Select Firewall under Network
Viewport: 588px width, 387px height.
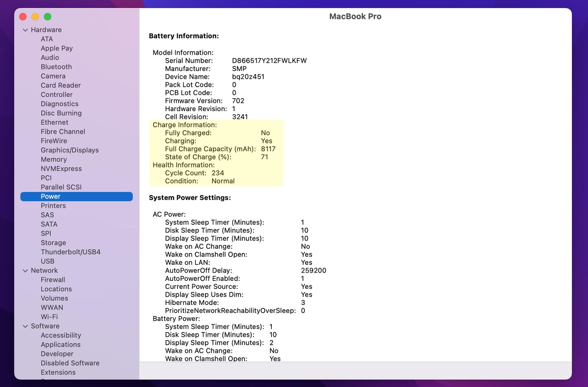tap(53, 280)
